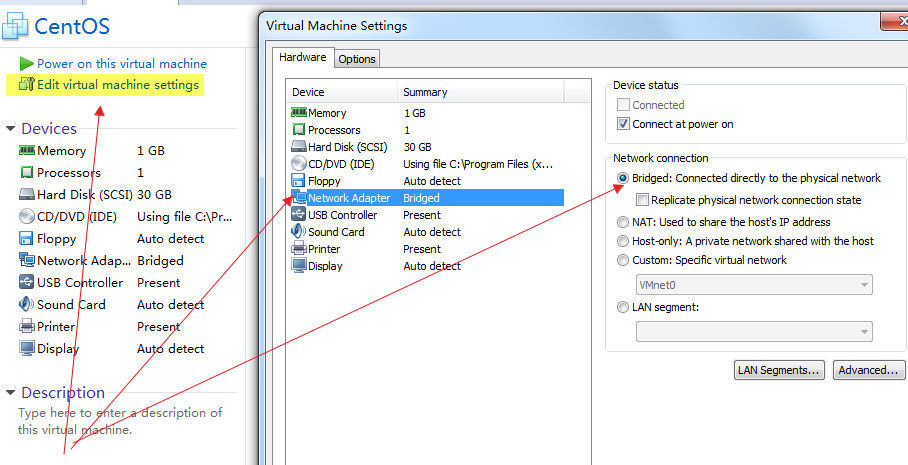
Task: Enable Replicate physical network connection state
Action: point(642,200)
